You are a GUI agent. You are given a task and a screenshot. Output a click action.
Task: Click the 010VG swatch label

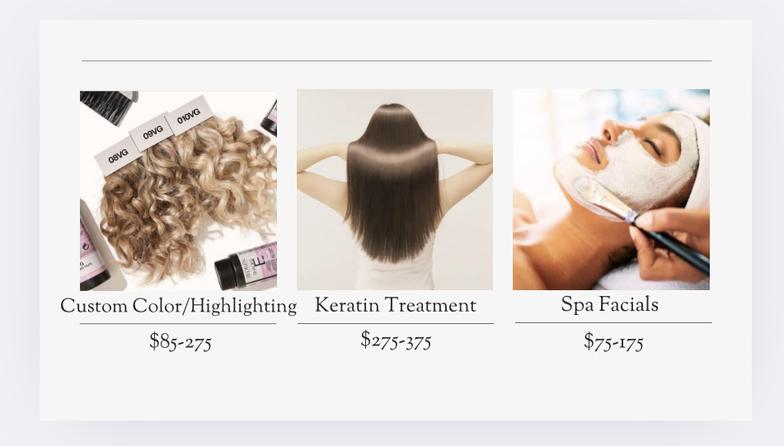(x=188, y=116)
